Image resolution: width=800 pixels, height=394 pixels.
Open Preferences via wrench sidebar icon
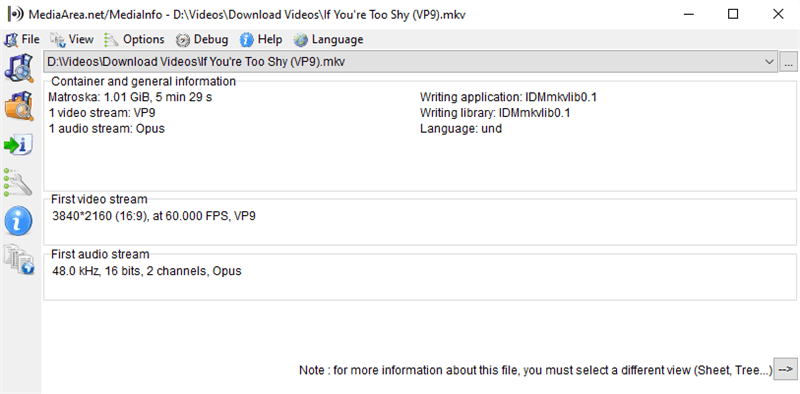[x=19, y=182]
